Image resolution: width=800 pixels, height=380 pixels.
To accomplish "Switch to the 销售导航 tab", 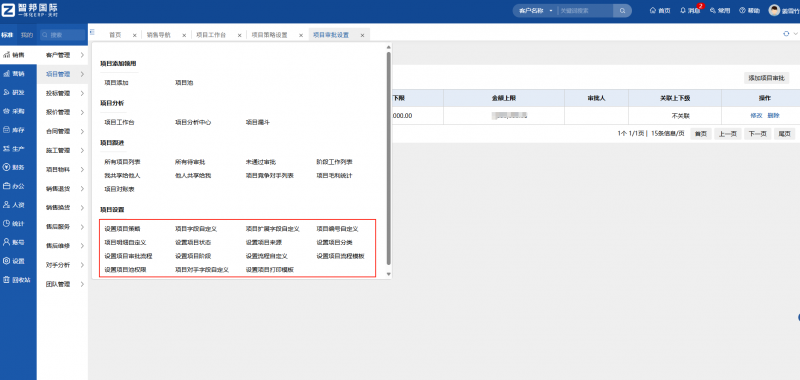I will click(x=159, y=35).
